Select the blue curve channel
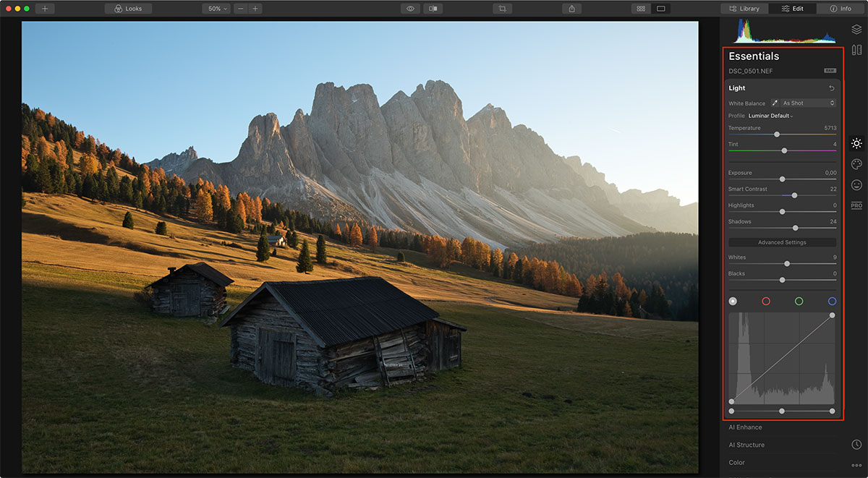This screenshot has width=868, height=478. [x=832, y=301]
